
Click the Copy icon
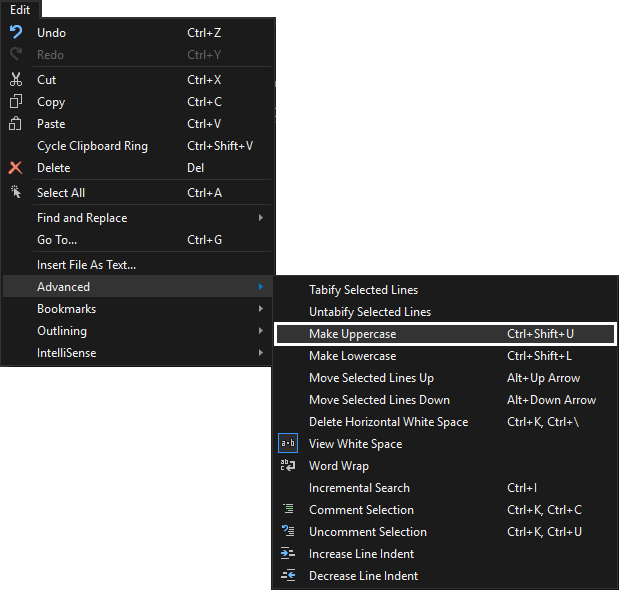pos(15,102)
